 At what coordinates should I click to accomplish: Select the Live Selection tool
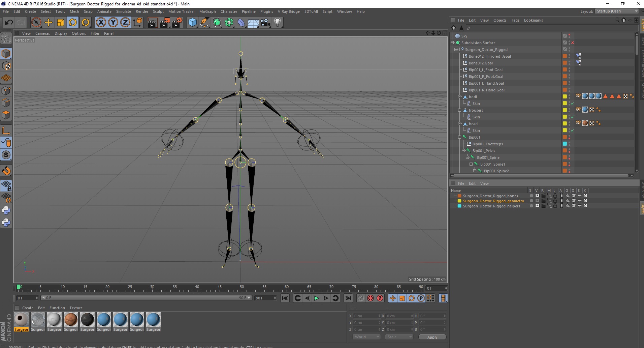(x=36, y=23)
